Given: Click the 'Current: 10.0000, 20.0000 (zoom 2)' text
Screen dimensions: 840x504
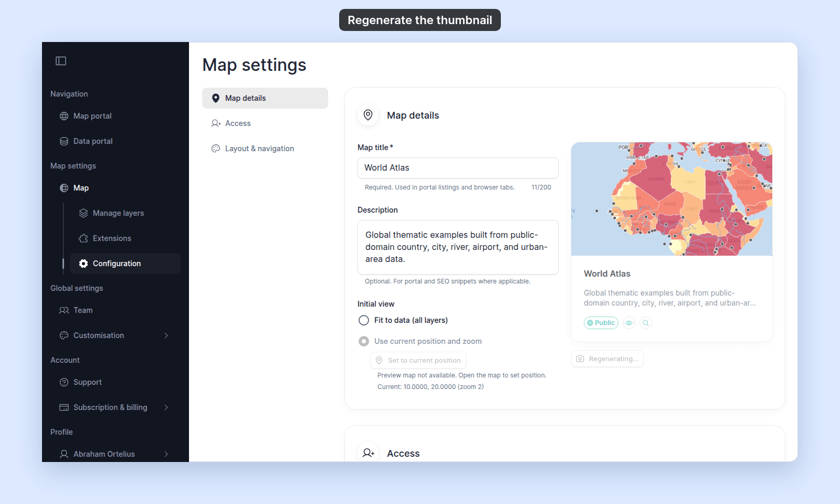Looking at the screenshot, I should (x=430, y=387).
